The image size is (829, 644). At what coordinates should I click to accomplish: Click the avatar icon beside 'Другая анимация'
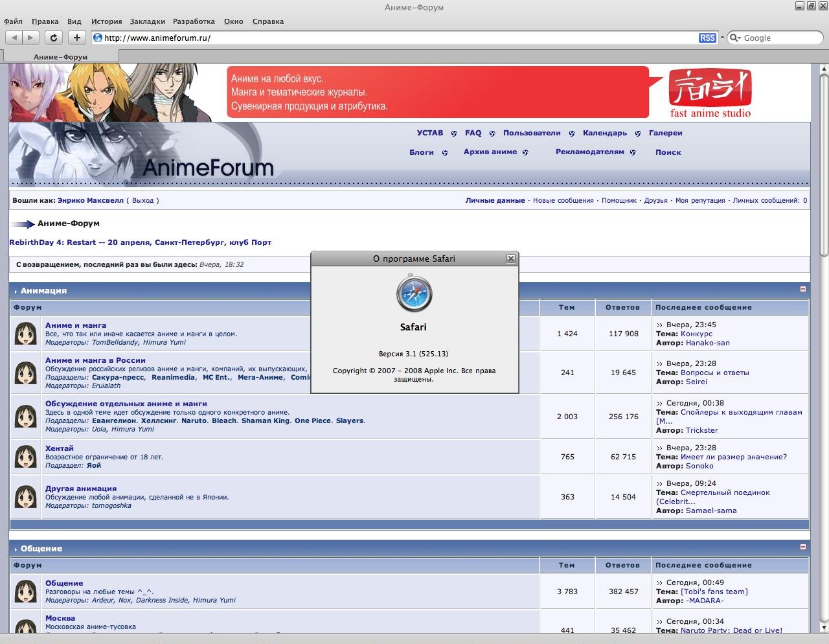(x=26, y=498)
